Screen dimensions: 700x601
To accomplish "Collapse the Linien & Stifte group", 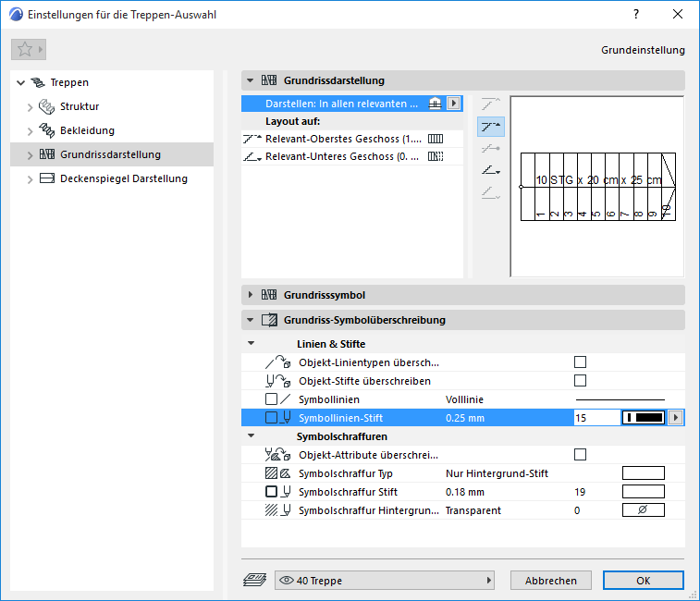I will pyautogui.click(x=252, y=343).
